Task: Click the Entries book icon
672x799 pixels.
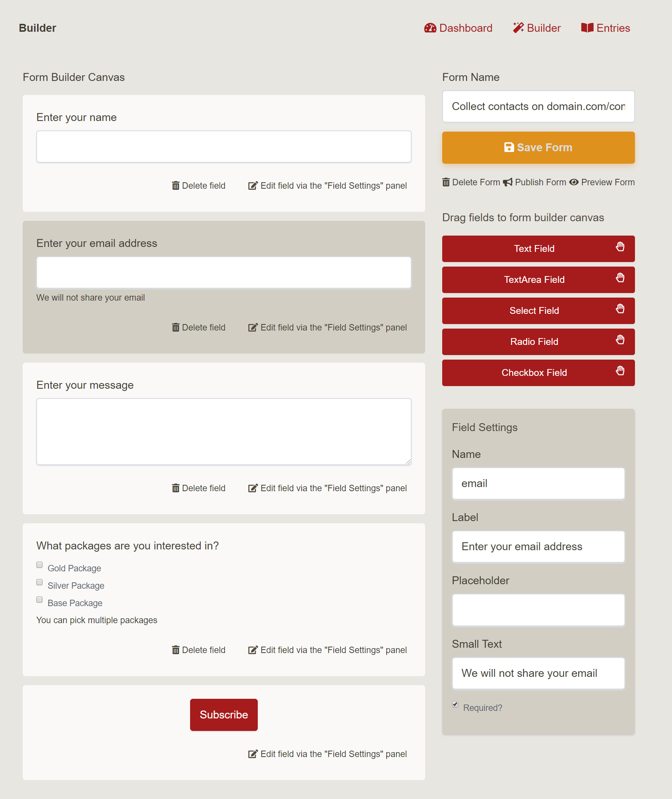Action: pyautogui.click(x=587, y=28)
